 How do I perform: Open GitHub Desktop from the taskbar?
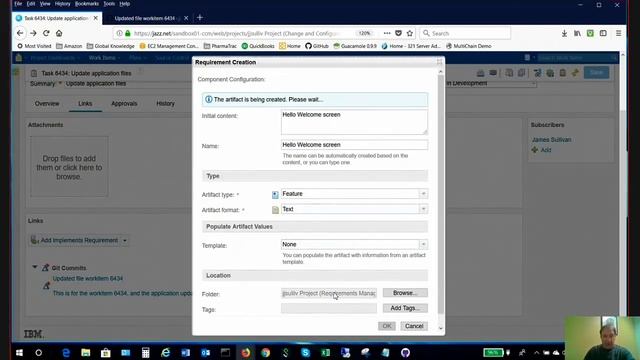405,352
